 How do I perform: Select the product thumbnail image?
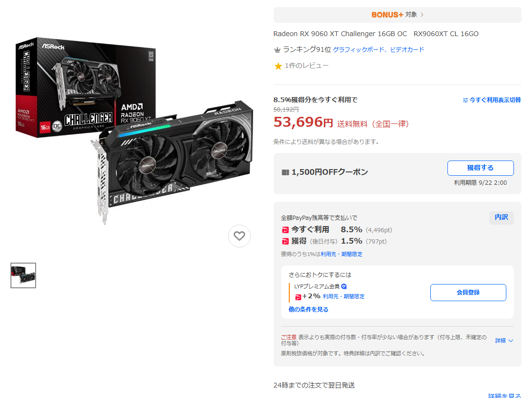point(23,275)
